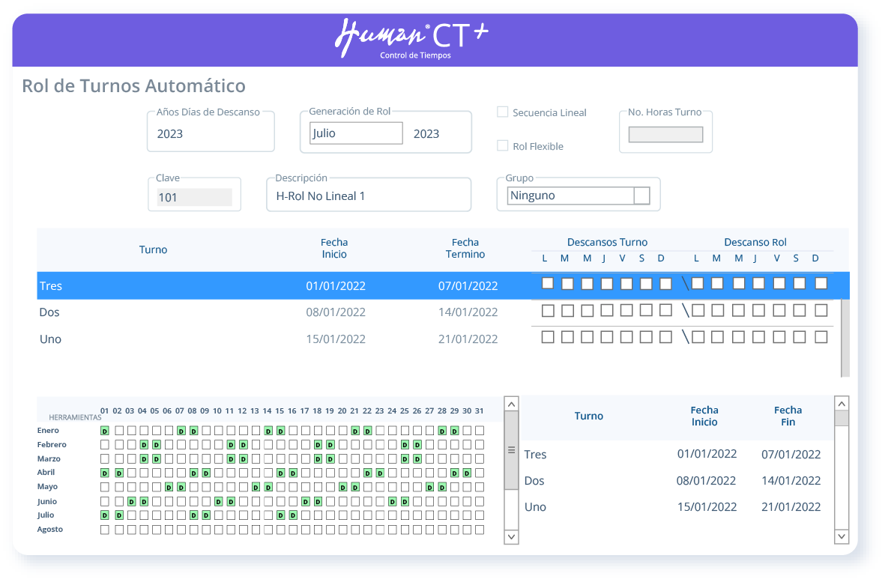The width and height of the screenshot is (891, 588).
Task: Open the Grupo dropdown showing Ninguno
Action: coord(641,196)
